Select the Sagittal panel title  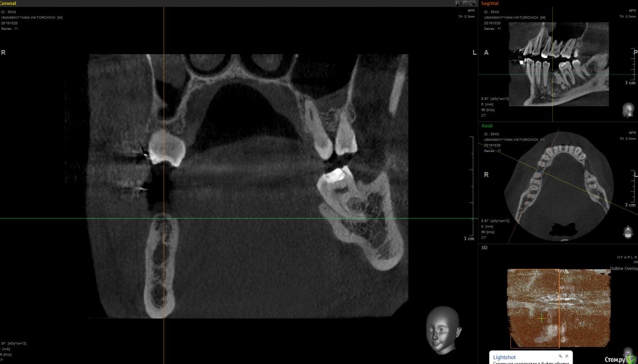coord(490,3)
